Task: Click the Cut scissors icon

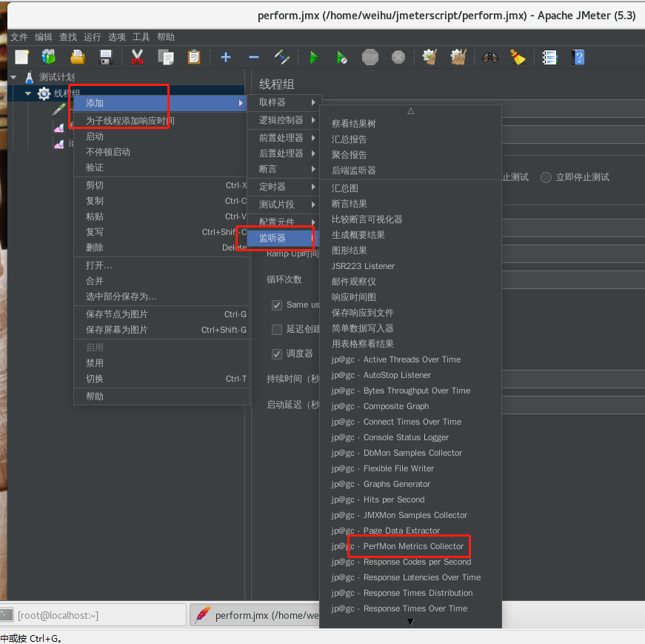Action: [137, 57]
